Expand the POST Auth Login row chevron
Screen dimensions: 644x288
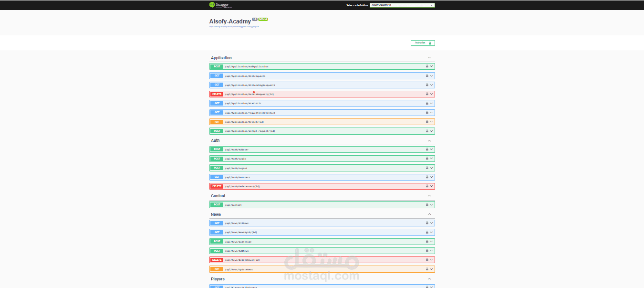(432, 159)
